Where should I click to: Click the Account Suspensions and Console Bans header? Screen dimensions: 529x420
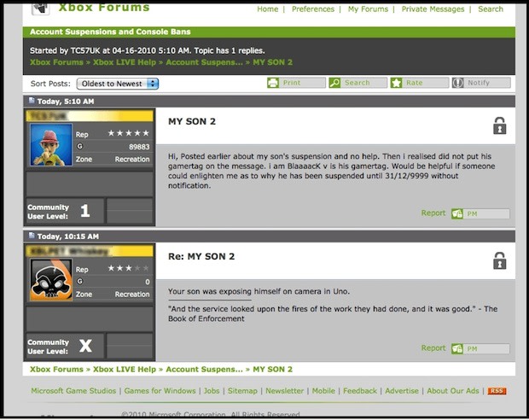(110, 32)
